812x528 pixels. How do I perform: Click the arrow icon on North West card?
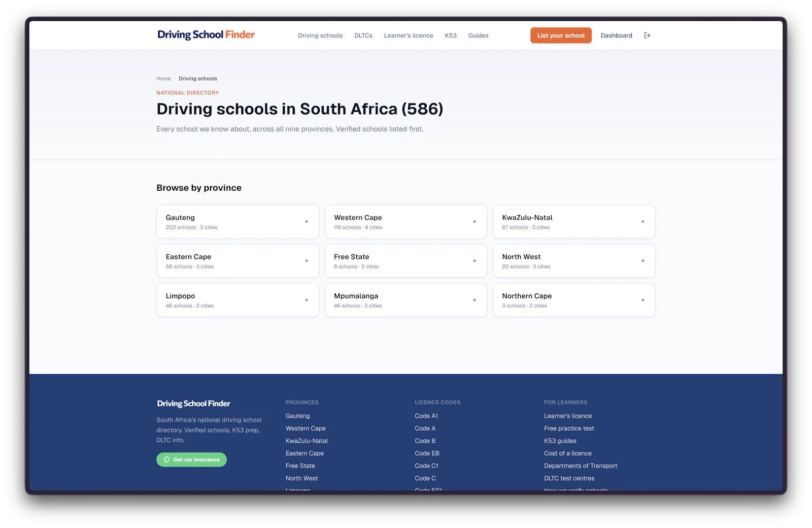click(642, 261)
